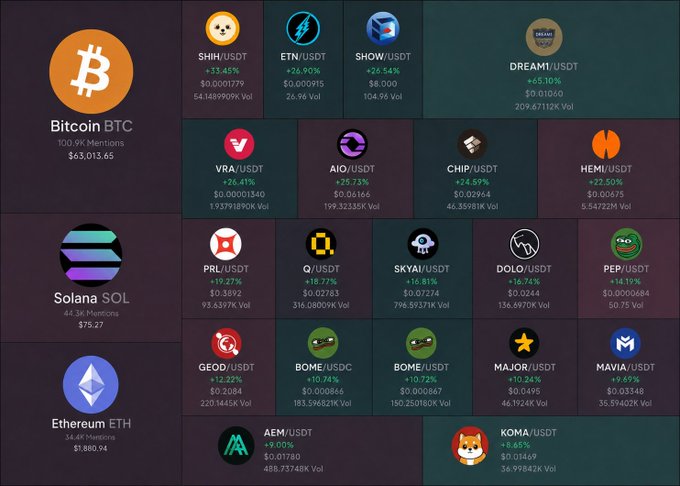
Task: Click the MAVIA blue M icon
Action: pyautogui.click(x=625, y=343)
